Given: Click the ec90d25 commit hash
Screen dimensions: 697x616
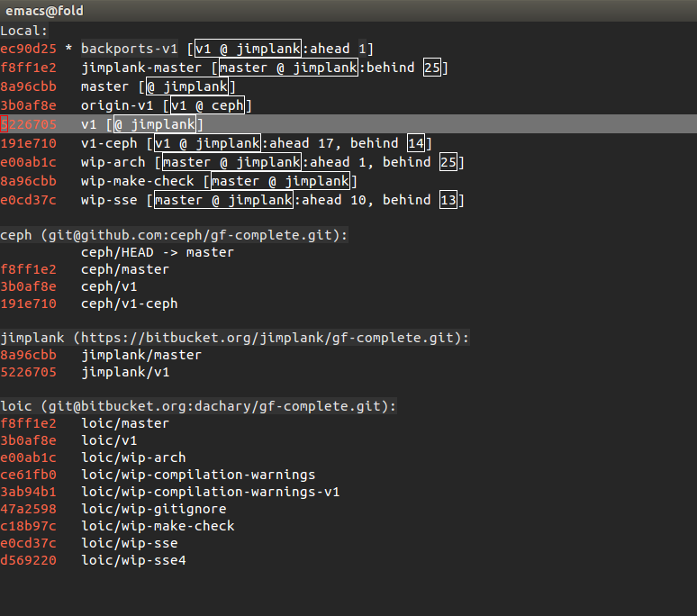Looking at the screenshot, I should [x=29, y=49].
